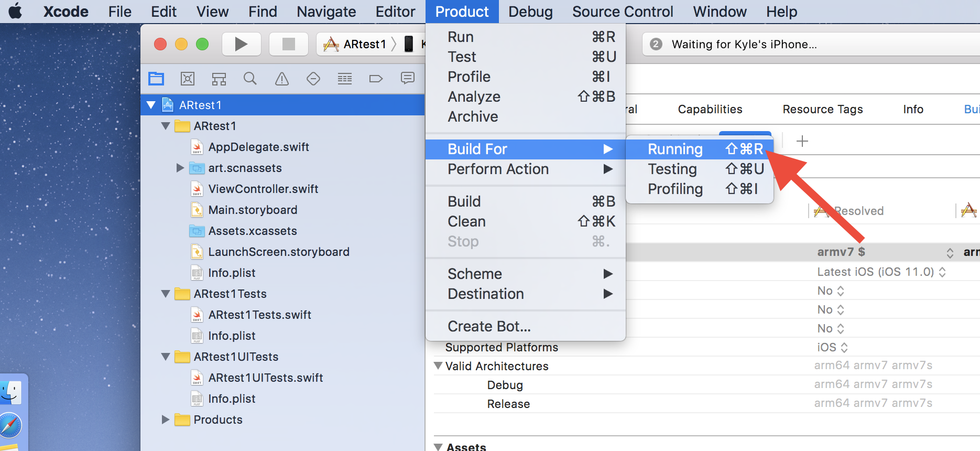The height and width of the screenshot is (451, 980).
Task: Click the ARtest1 scheme icon in toolbar
Action: (331, 44)
